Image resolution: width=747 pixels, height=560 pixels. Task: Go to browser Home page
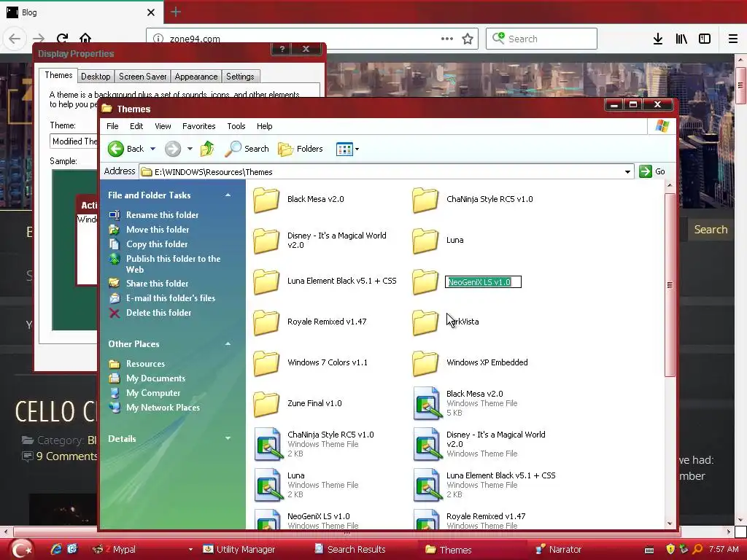tap(85, 39)
